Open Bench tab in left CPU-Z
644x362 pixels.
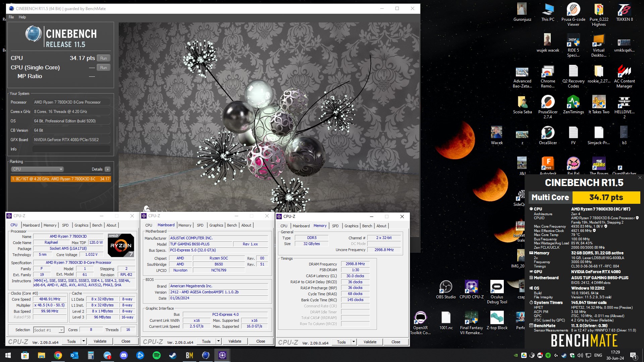click(97, 225)
